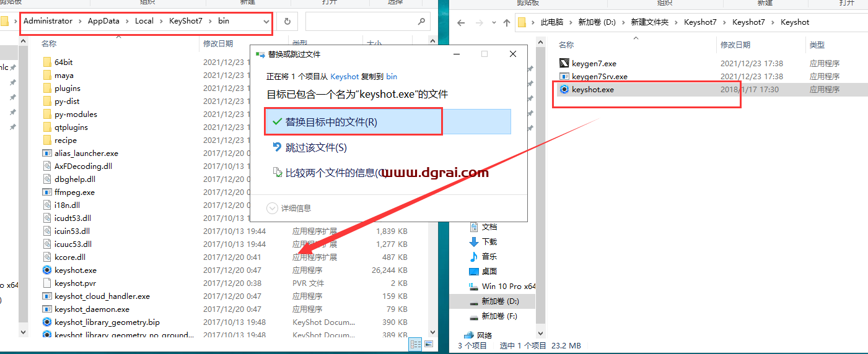Refresh the bin folder view
Viewport: 868px width, 354px height.
[287, 21]
